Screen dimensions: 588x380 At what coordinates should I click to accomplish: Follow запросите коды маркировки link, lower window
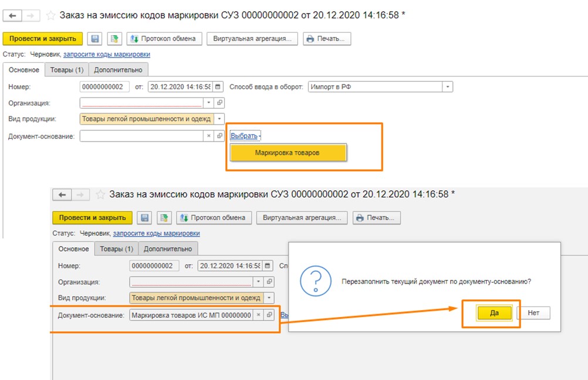click(x=156, y=233)
